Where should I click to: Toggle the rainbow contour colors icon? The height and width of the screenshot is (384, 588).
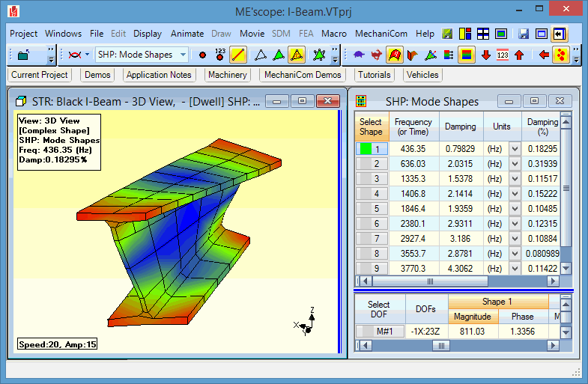coord(467,55)
